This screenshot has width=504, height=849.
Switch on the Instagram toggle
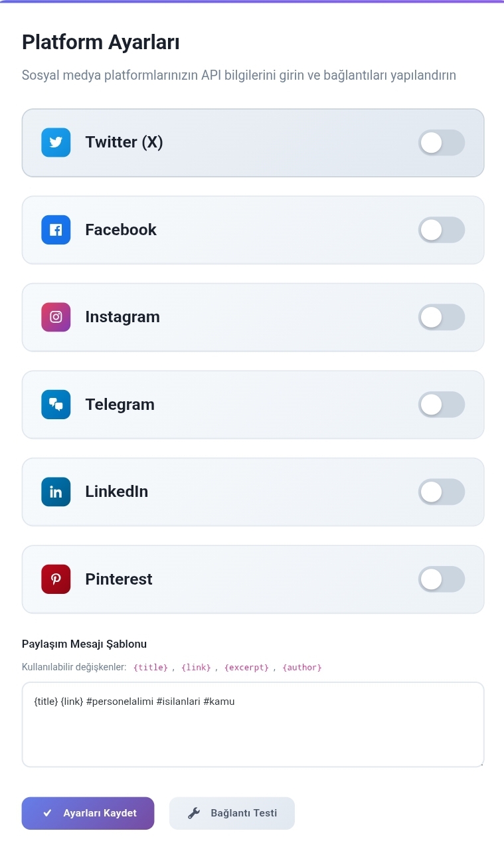point(442,317)
